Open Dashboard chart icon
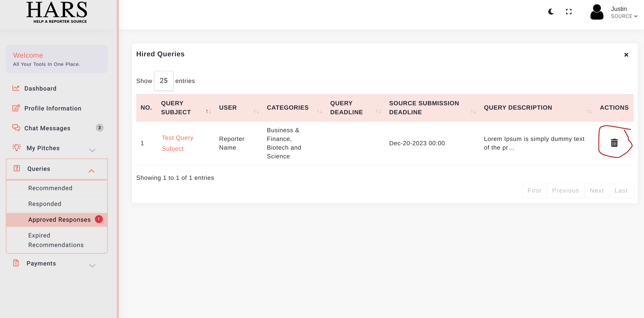The image size is (644, 318). click(16, 88)
